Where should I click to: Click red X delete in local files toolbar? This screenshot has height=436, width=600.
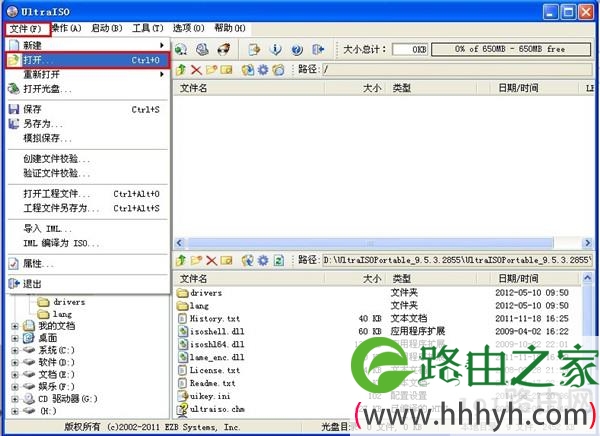pyautogui.click(x=211, y=261)
